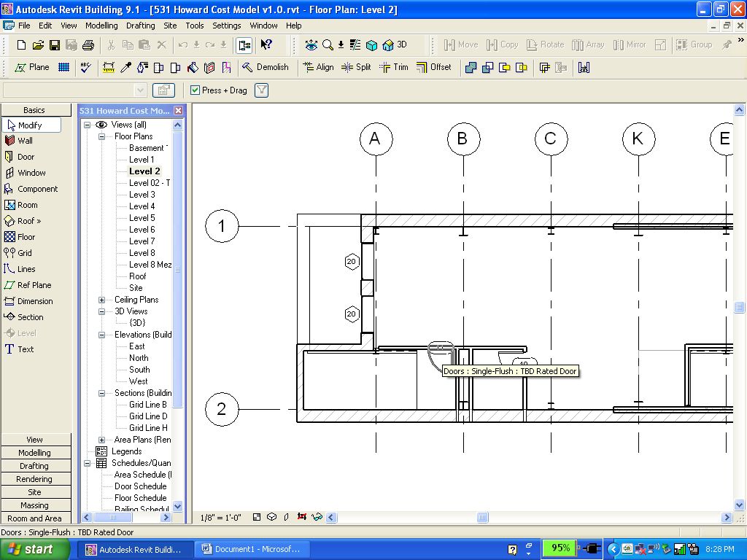Open the South elevation view

[x=139, y=370]
